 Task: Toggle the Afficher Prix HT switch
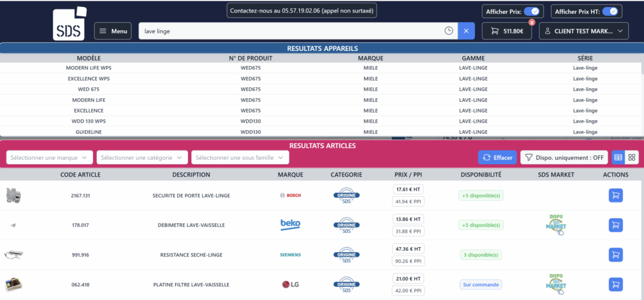point(610,11)
